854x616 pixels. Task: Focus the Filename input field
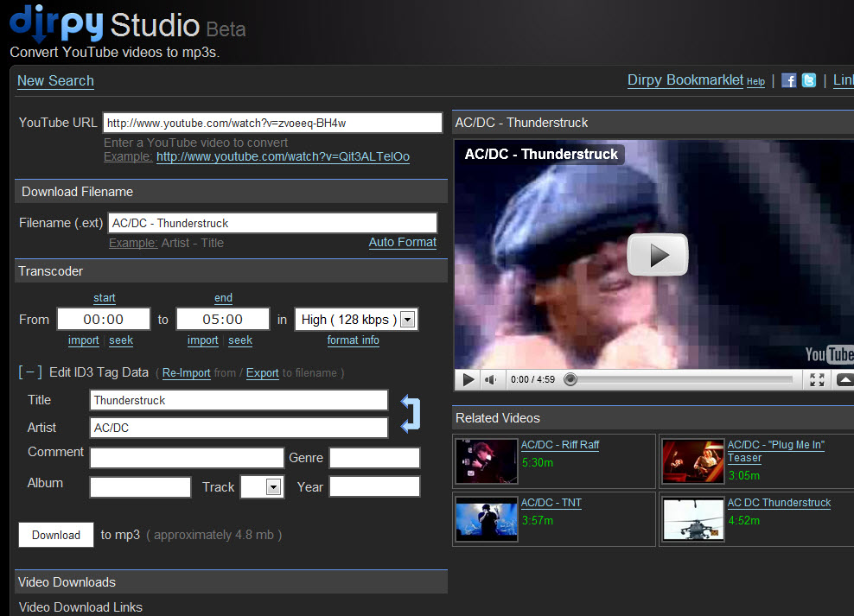(272, 223)
